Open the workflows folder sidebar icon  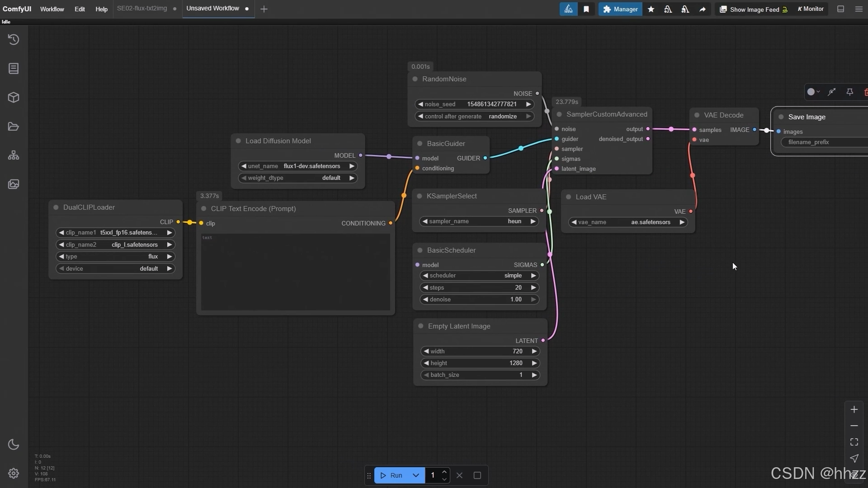(x=14, y=127)
